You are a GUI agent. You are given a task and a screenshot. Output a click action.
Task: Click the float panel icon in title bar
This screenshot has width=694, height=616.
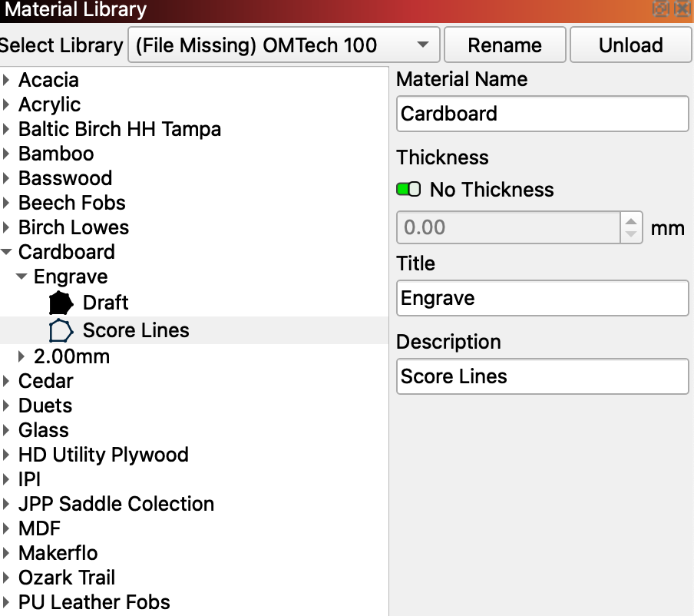coord(659,9)
